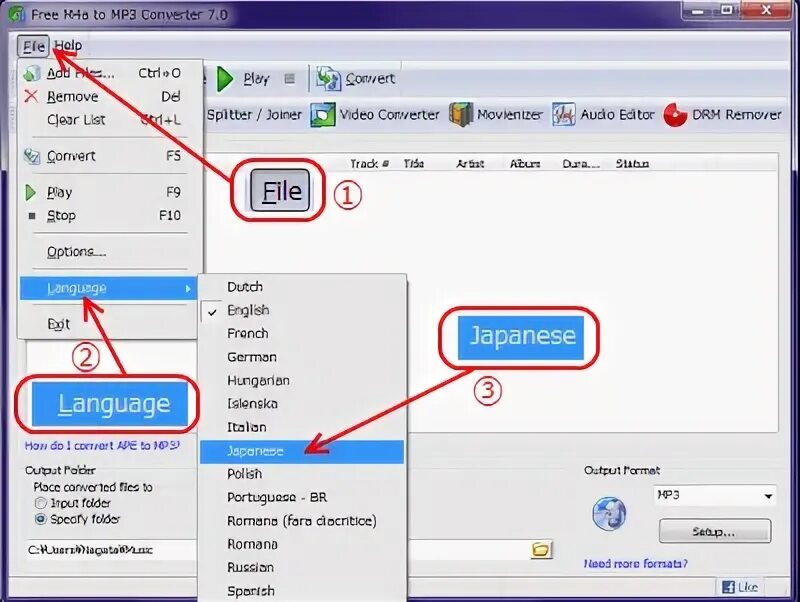Image resolution: width=800 pixels, height=602 pixels.
Task: Select the Specify folder radio button
Action: tap(40, 519)
